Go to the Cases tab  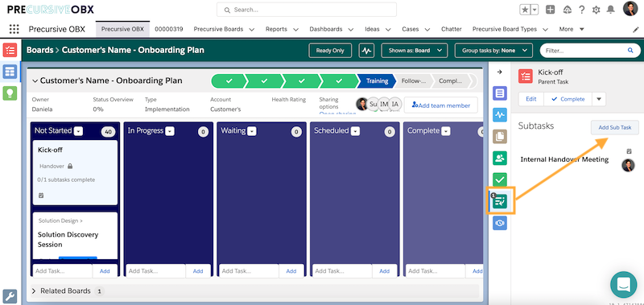tap(410, 29)
